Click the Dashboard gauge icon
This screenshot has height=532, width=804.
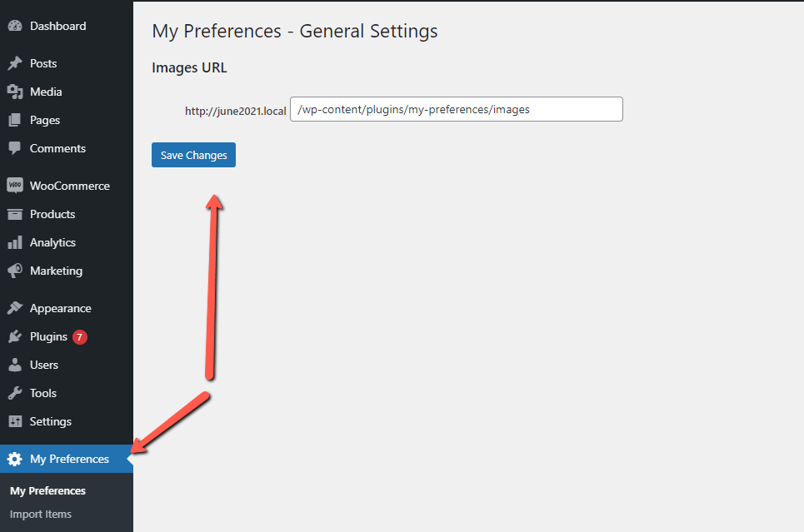[15, 26]
